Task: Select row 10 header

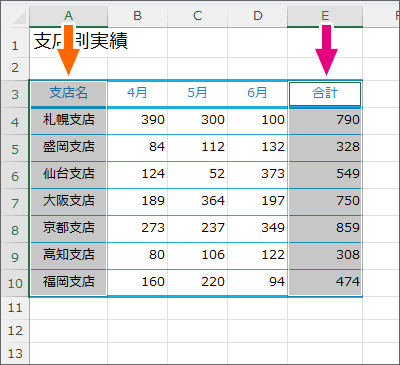Action: (15, 283)
